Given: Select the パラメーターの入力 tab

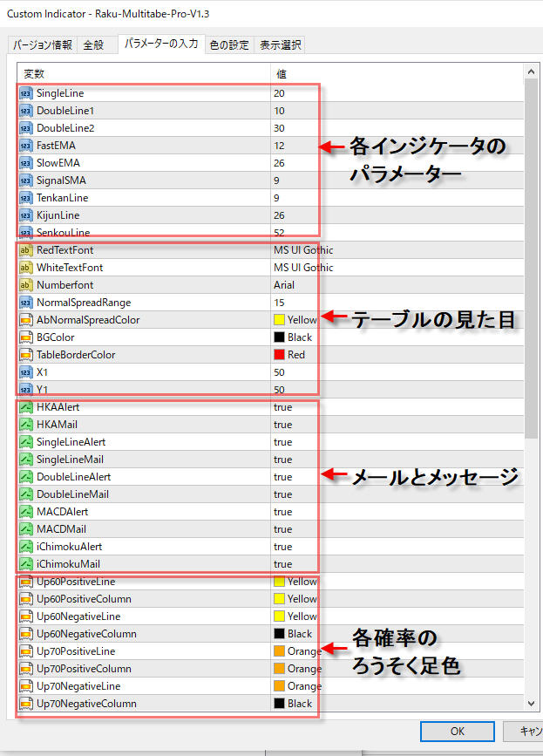Looking at the screenshot, I should coord(161,44).
